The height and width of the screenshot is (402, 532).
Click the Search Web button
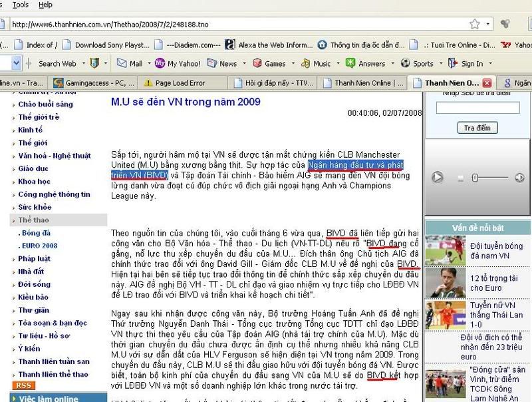pyautogui.click(x=57, y=63)
